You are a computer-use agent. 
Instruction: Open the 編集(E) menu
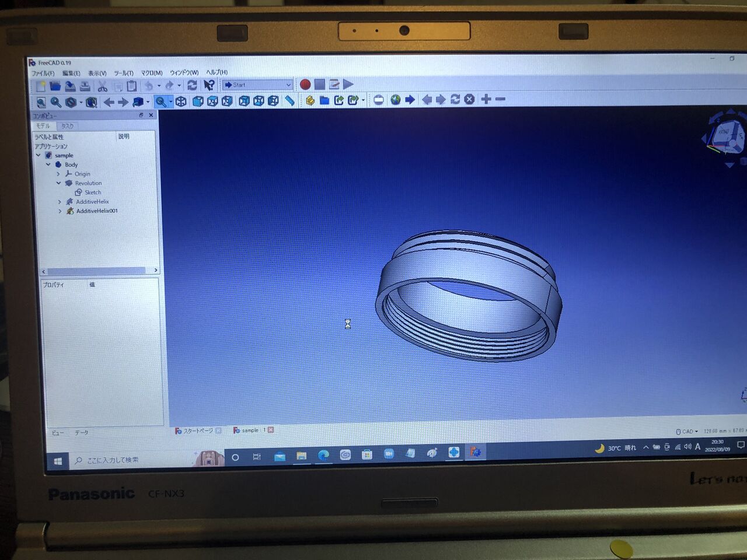pyautogui.click(x=71, y=73)
